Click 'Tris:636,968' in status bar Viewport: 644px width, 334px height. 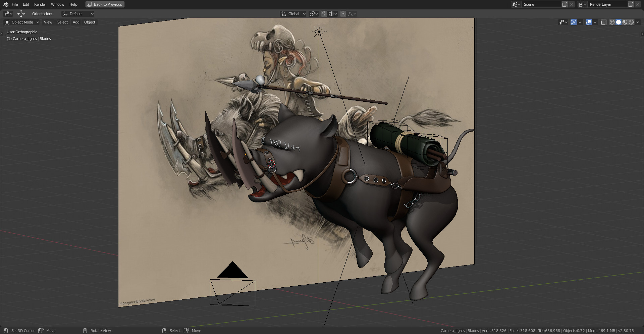pyautogui.click(x=549, y=331)
